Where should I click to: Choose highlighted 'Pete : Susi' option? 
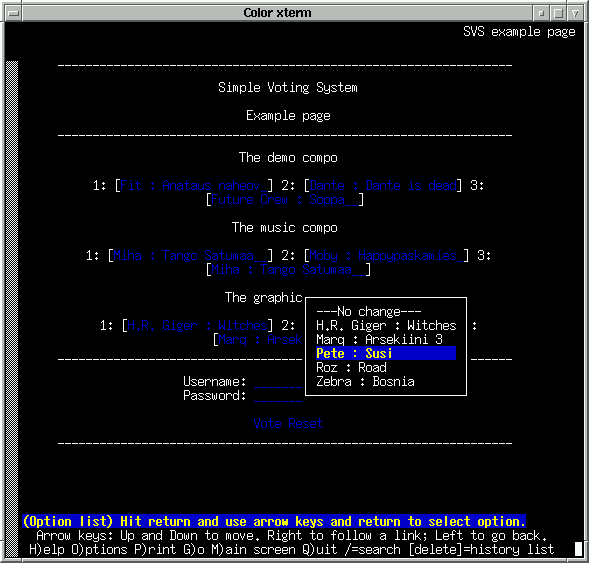point(386,353)
